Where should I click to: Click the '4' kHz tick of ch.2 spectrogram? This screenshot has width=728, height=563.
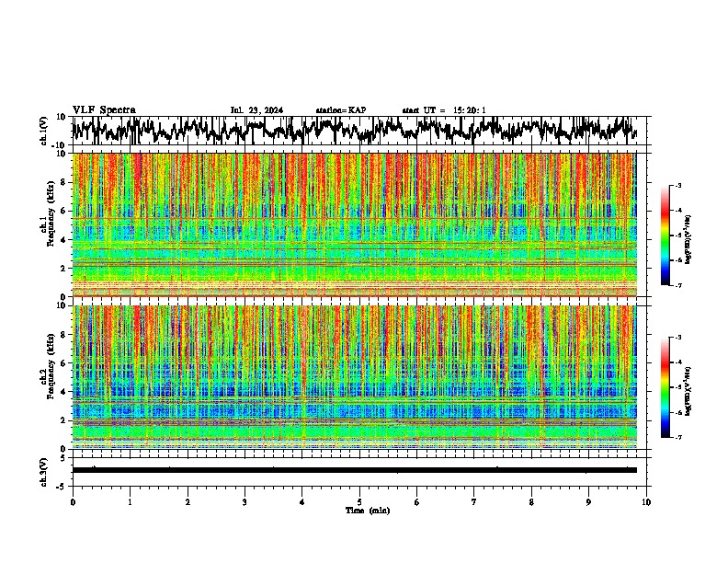[63, 392]
